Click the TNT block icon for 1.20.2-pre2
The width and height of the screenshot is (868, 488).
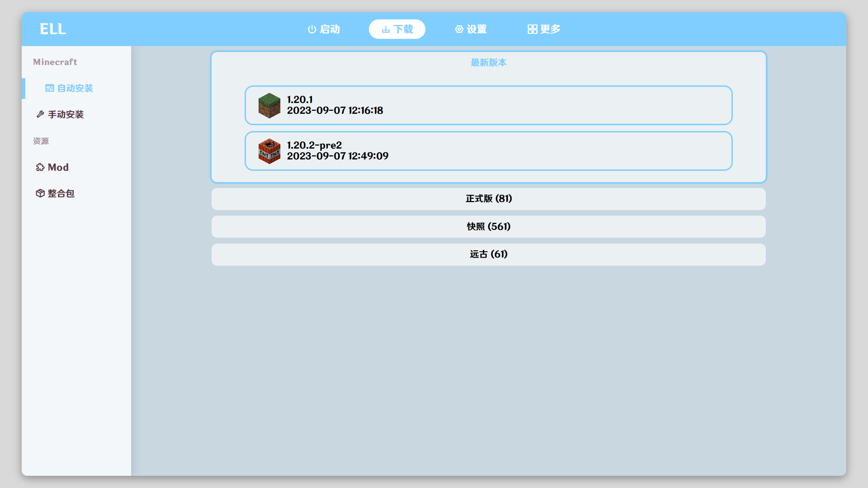(269, 151)
